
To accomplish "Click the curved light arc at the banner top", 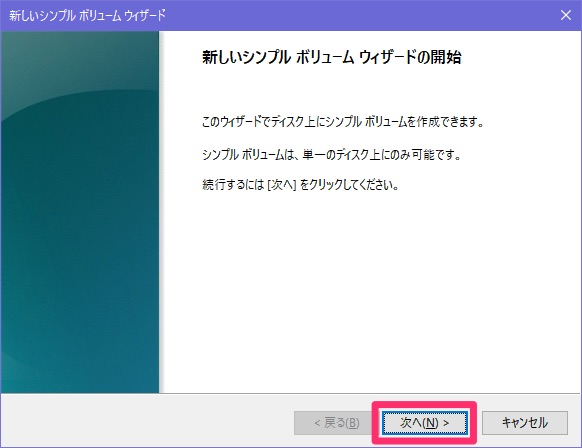I will [80, 100].
